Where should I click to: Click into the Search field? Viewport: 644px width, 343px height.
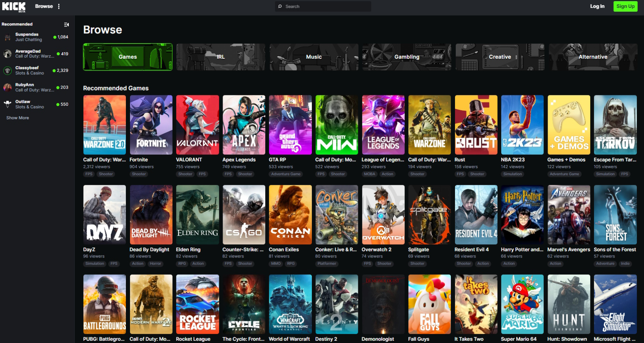325,6
